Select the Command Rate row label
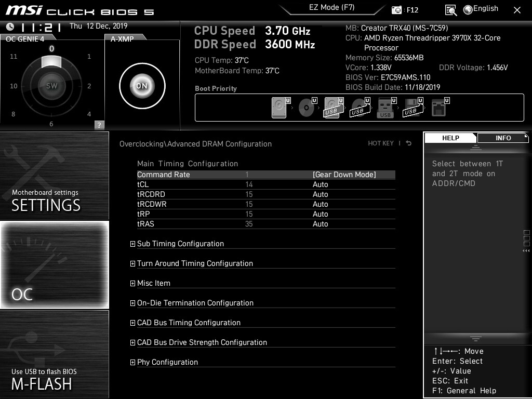The width and height of the screenshot is (532, 399). (164, 175)
